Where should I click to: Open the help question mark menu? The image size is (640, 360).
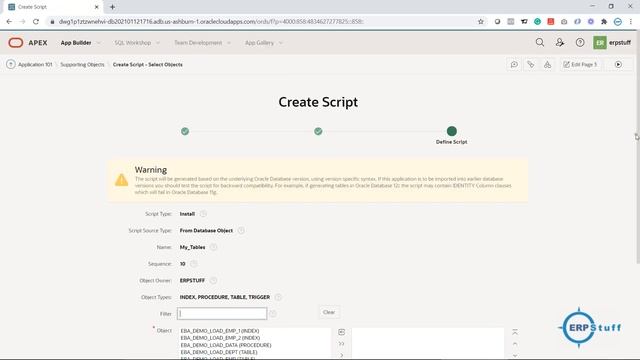click(x=580, y=42)
